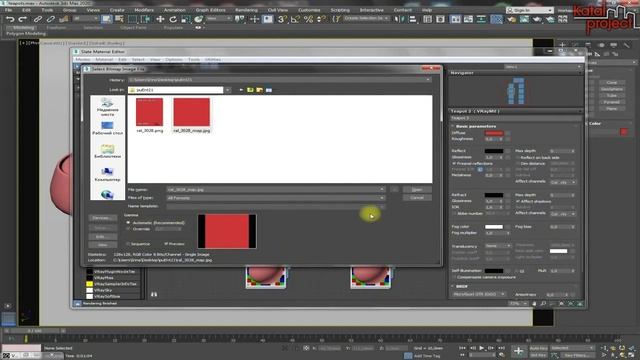Activate Select and Scale tool

(186, 19)
